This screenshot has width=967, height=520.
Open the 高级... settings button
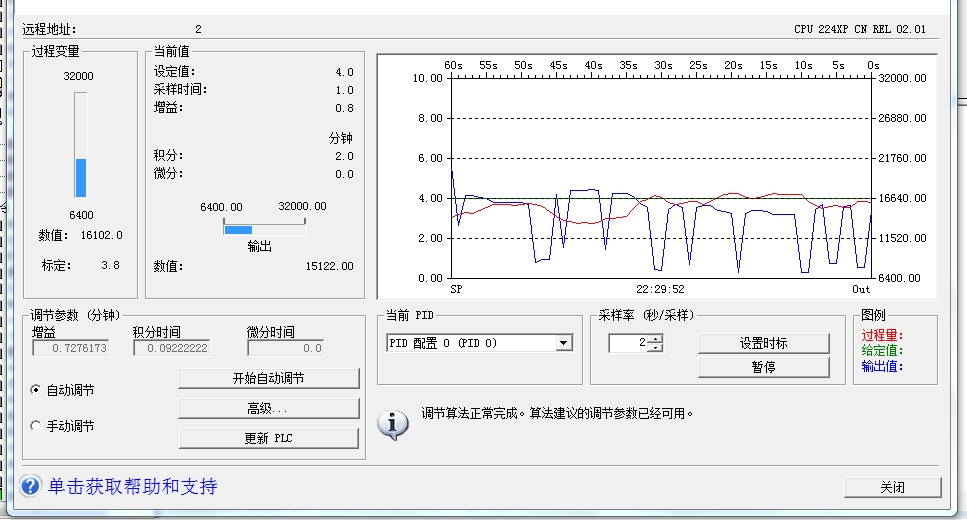[268, 408]
